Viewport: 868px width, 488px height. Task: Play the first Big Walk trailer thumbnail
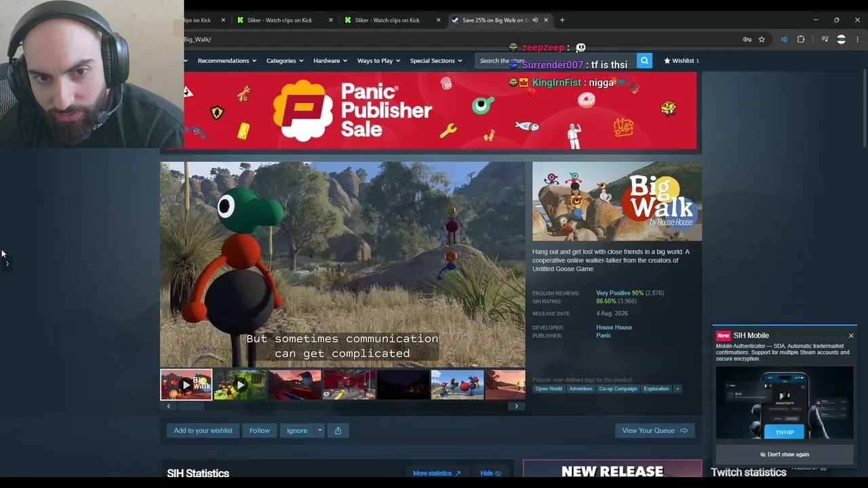point(186,385)
